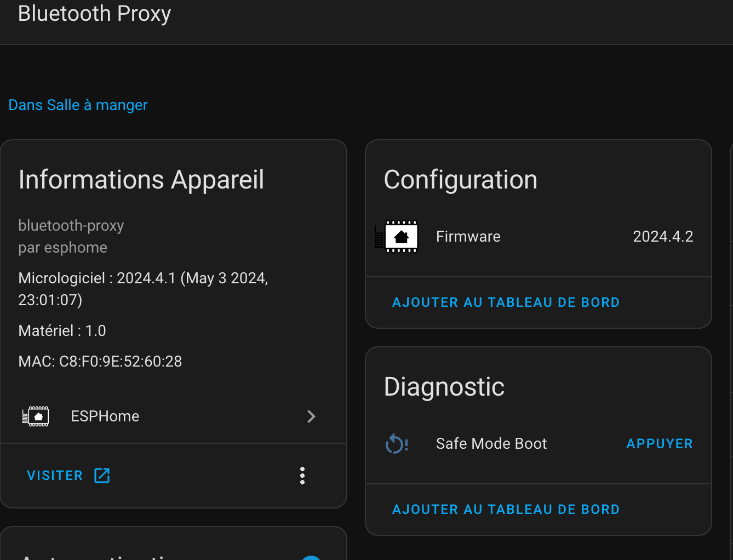Viewport: 733px width, 560px height.
Task: Click the Safe Mode Boot restart icon
Action: point(397,444)
